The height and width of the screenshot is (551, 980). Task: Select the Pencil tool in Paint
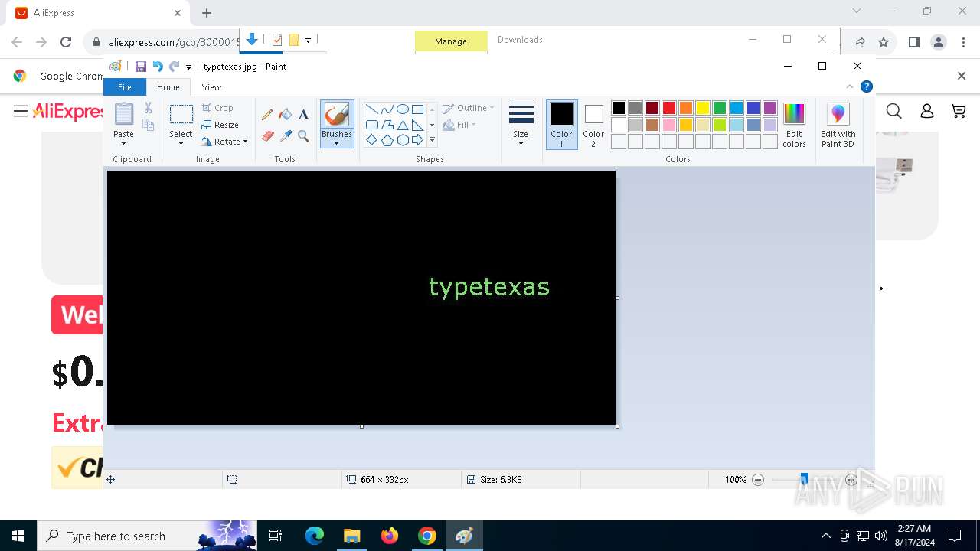pos(267,115)
